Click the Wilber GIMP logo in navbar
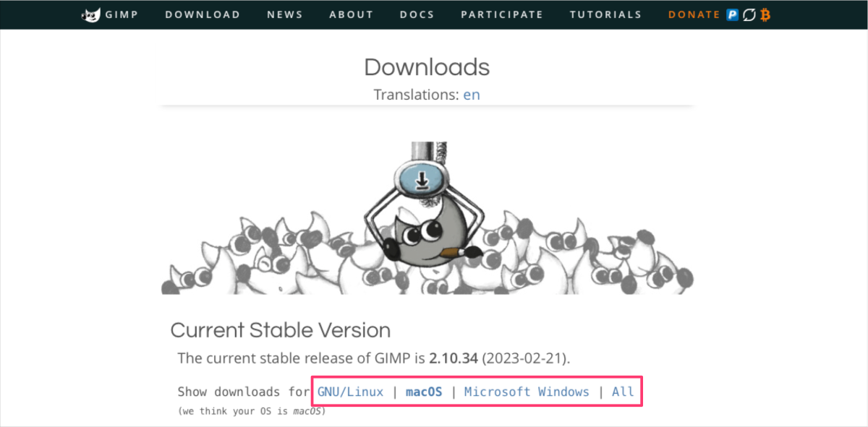This screenshot has width=868, height=427. pos(92,14)
